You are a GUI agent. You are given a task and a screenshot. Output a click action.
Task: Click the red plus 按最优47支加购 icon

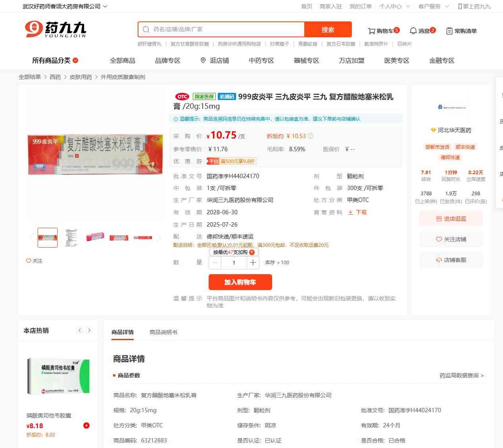click(x=252, y=252)
